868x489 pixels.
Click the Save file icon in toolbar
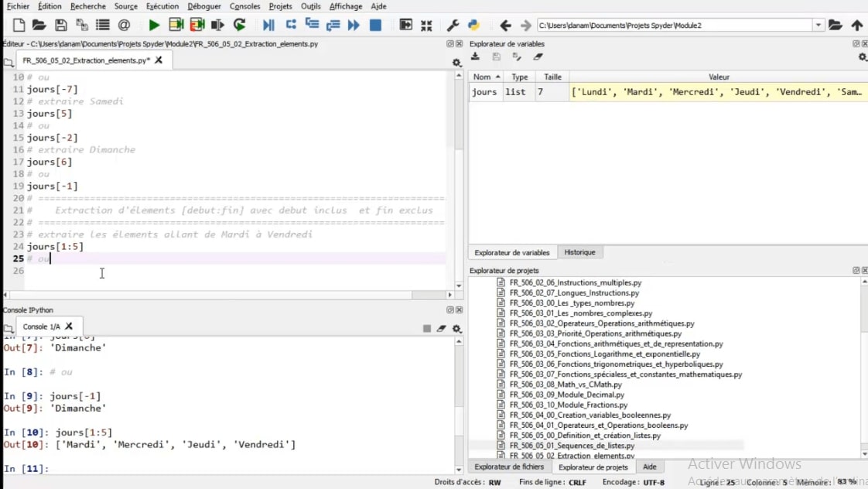coord(60,26)
